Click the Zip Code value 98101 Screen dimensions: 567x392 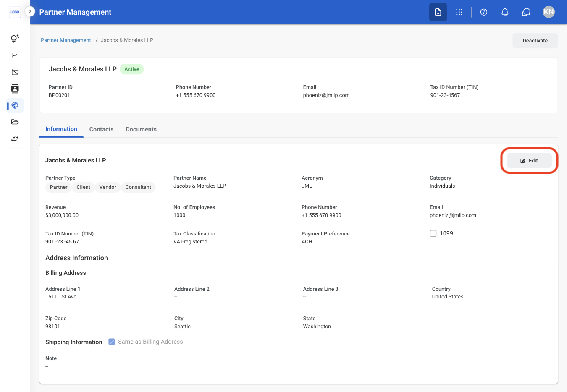tap(52, 327)
